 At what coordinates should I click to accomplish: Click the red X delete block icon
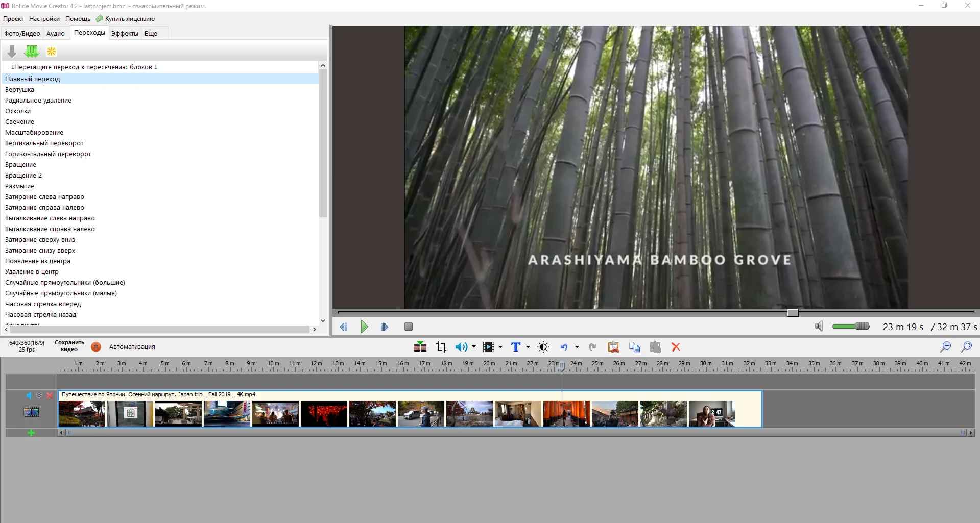676,347
